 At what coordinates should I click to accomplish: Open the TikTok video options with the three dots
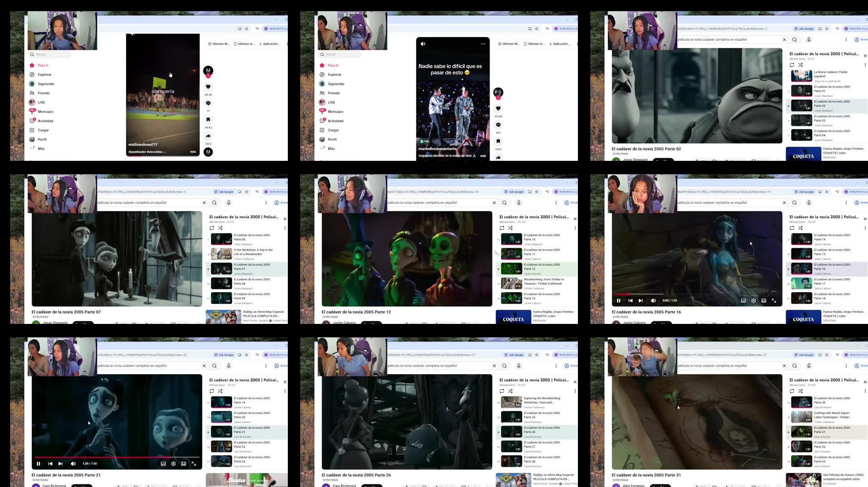(x=482, y=43)
